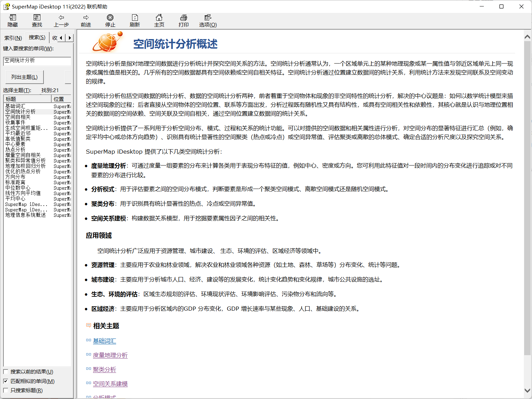This screenshot has height=399, width=532.
Task: Select 空间自相关 in the topic list
Action: 18,117
